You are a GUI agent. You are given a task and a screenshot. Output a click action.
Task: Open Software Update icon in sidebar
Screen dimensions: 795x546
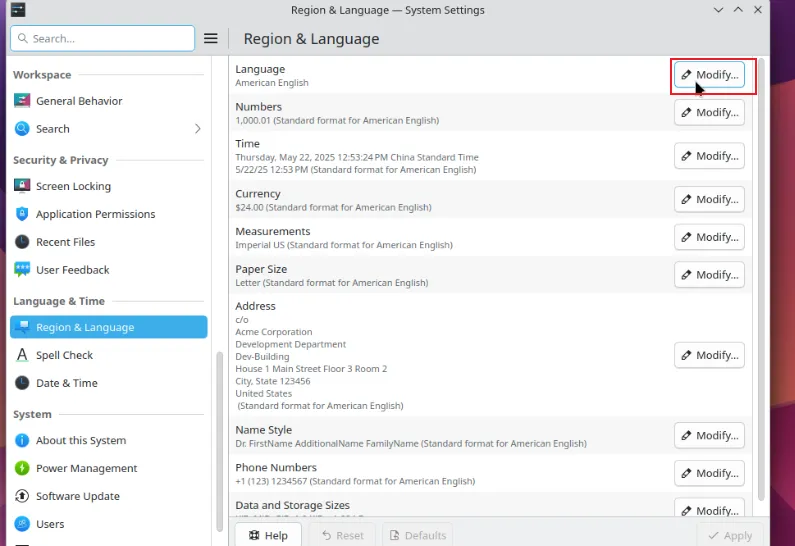[x=22, y=496]
